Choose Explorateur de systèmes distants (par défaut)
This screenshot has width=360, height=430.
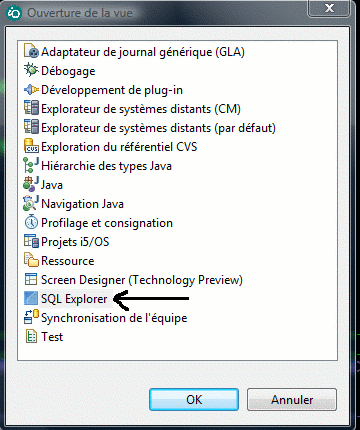(x=158, y=128)
